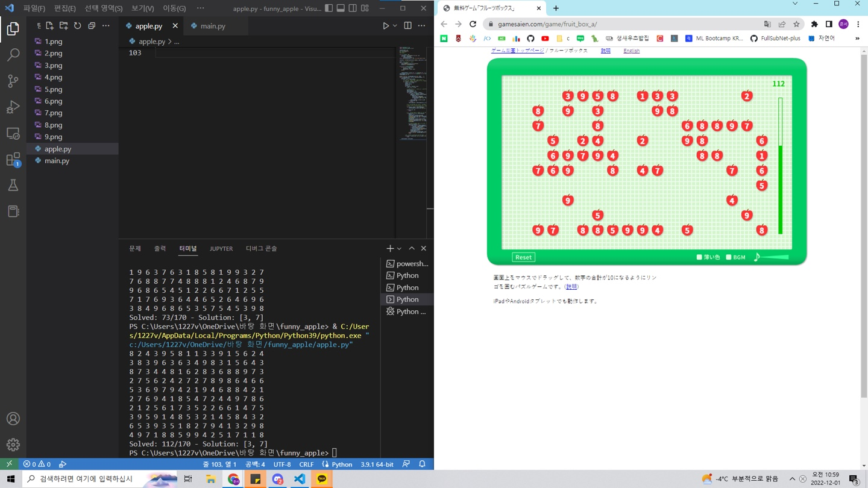Switch to the JUPYTER panel tab
868x488 pixels.
[221, 248]
